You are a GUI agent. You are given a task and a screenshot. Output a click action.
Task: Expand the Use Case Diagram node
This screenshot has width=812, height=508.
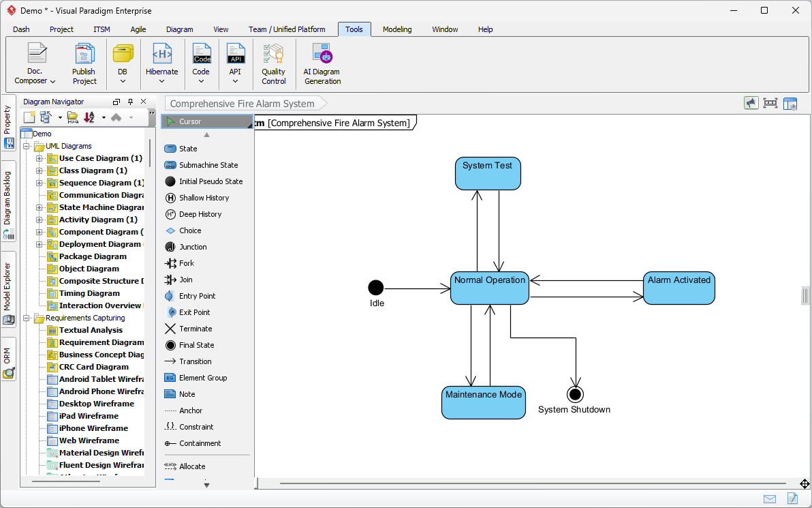39,158
